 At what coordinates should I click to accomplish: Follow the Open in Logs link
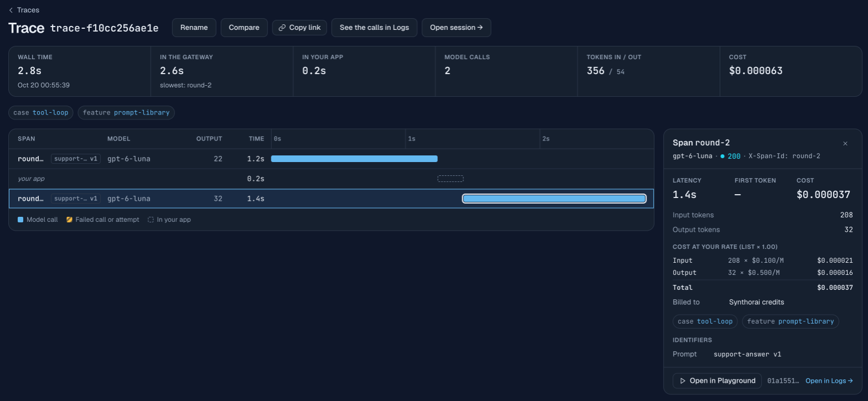tap(829, 381)
